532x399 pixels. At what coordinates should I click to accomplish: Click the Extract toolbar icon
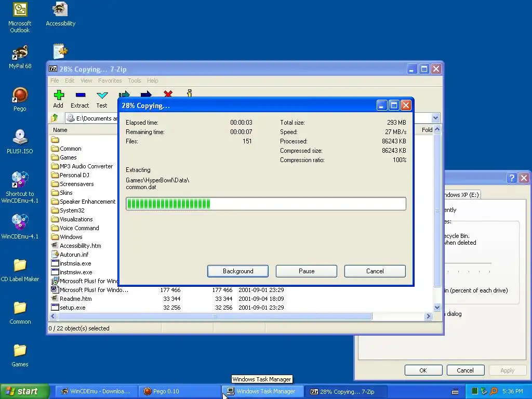tap(79, 99)
